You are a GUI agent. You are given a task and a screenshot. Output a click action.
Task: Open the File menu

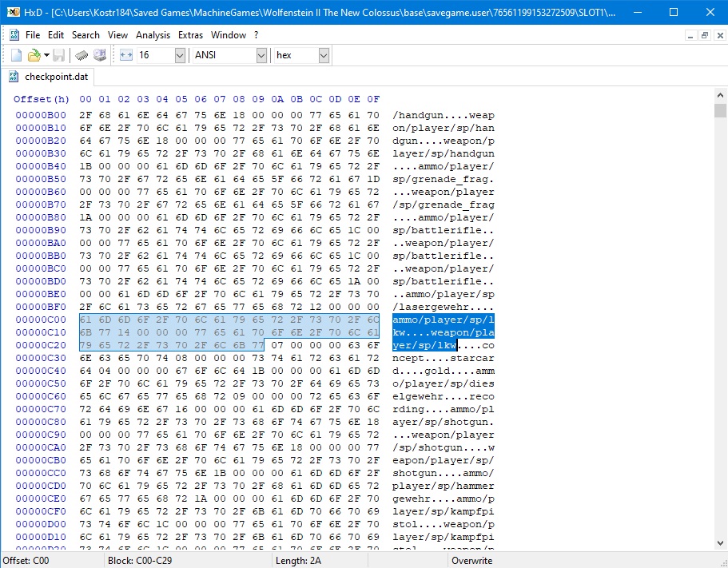33,35
